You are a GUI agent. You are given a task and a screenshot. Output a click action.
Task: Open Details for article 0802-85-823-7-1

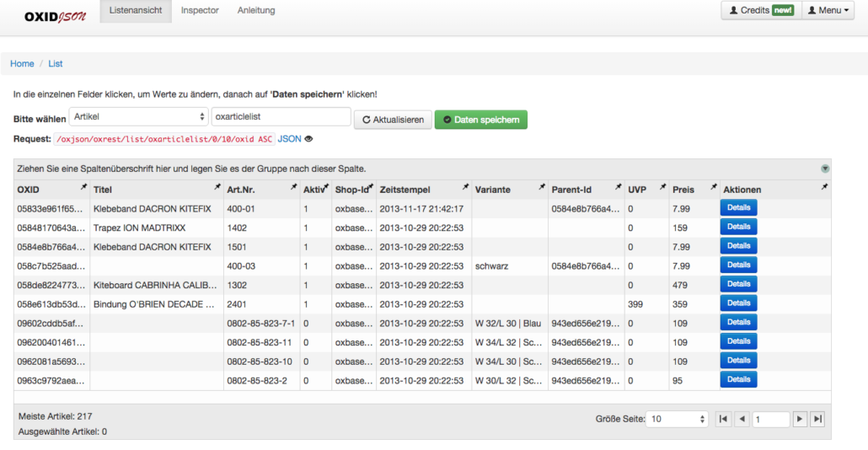pos(738,322)
